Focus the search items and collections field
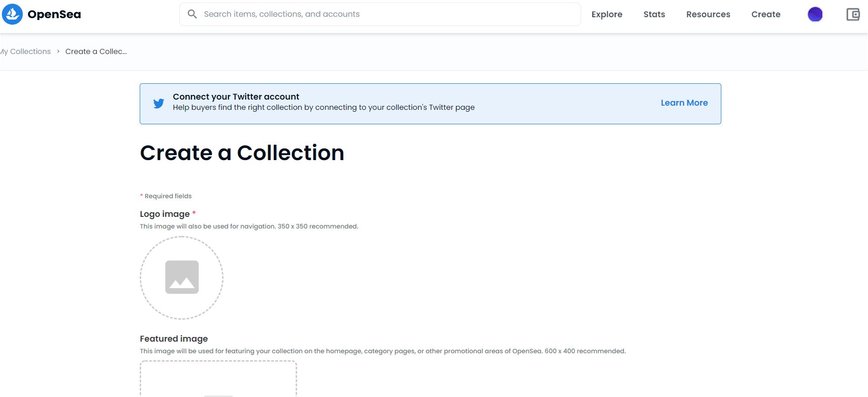 (387, 14)
